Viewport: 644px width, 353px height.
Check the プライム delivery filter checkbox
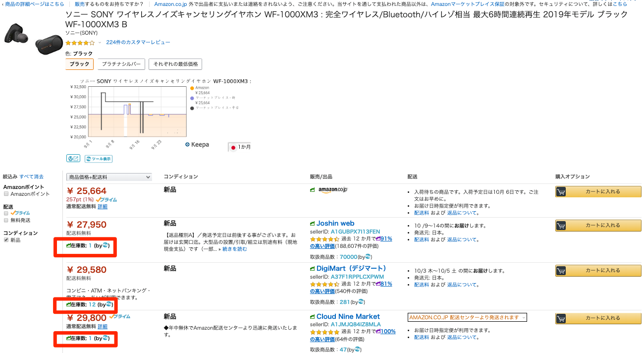coord(6,213)
